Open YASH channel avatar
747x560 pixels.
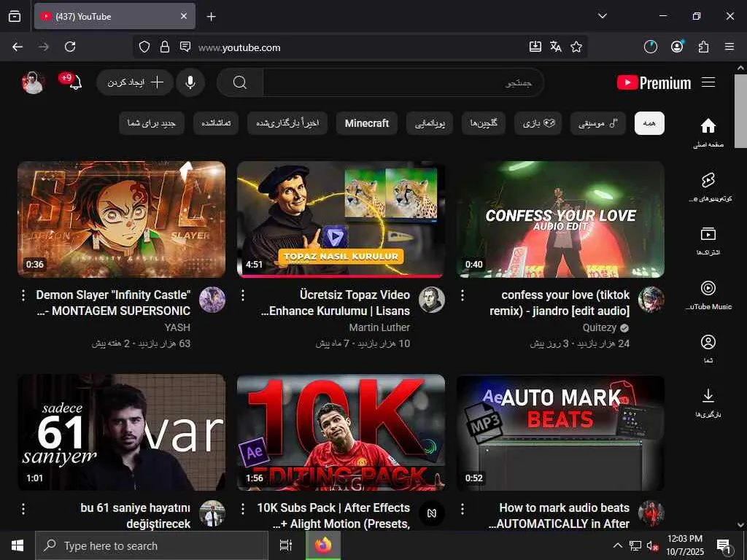pyautogui.click(x=212, y=300)
